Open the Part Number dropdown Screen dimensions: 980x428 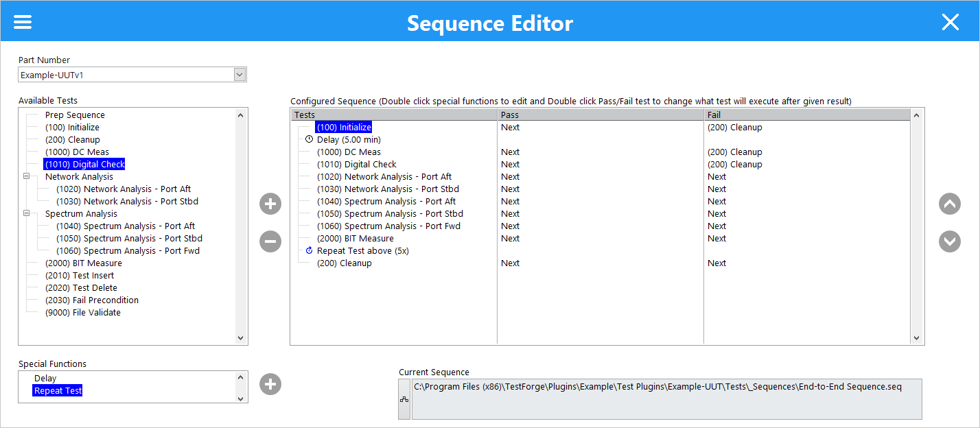(x=239, y=74)
